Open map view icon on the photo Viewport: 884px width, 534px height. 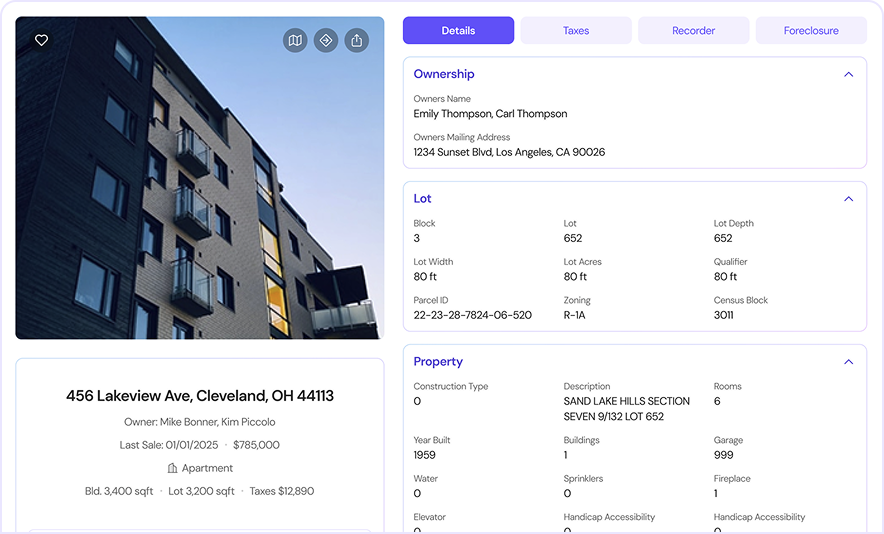point(295,40)
